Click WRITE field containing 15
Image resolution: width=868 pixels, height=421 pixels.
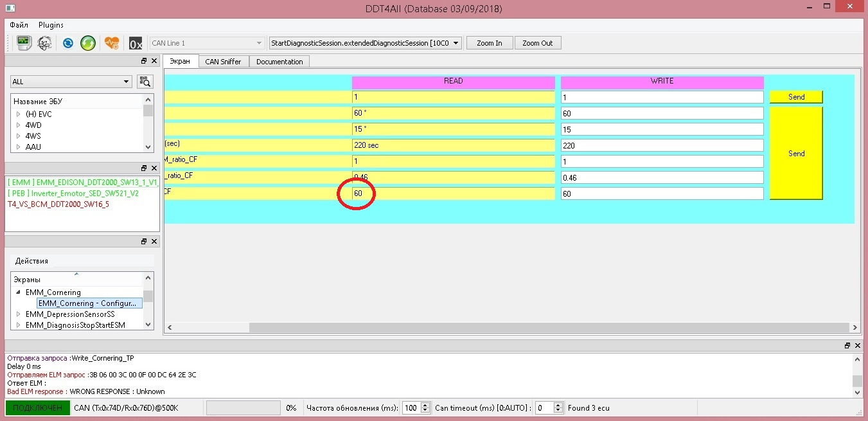pyautogui.click(x=662, y=129)
